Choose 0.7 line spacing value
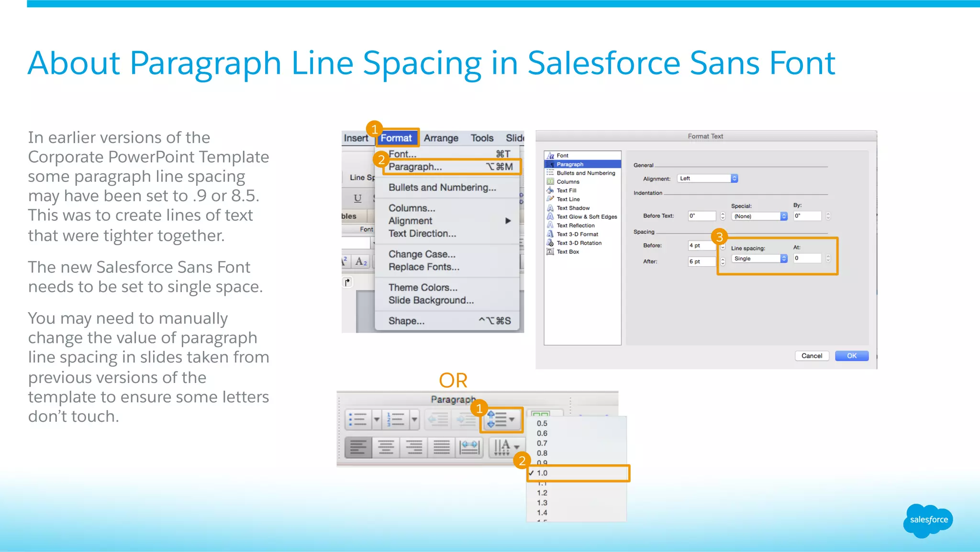This screenshot has width=980, height=552. point(542,443)
